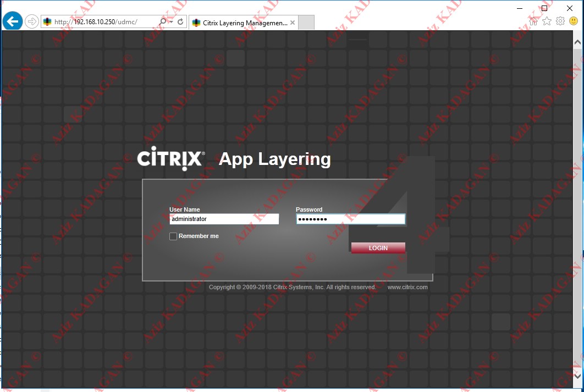The image size is (584, 392).
Task: Click the 'Copyright © 2009-2018 Citrix Systems' text
Action: pos(266,287)
